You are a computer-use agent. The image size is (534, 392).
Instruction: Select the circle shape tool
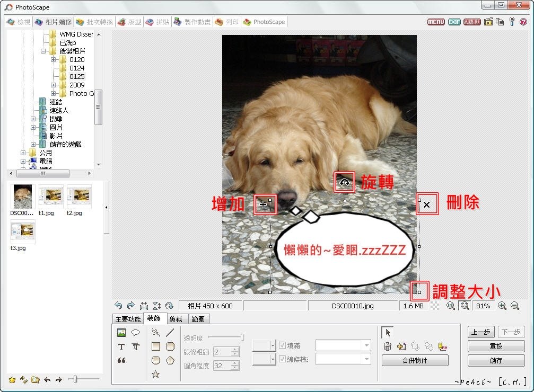[x=155, y=360]
